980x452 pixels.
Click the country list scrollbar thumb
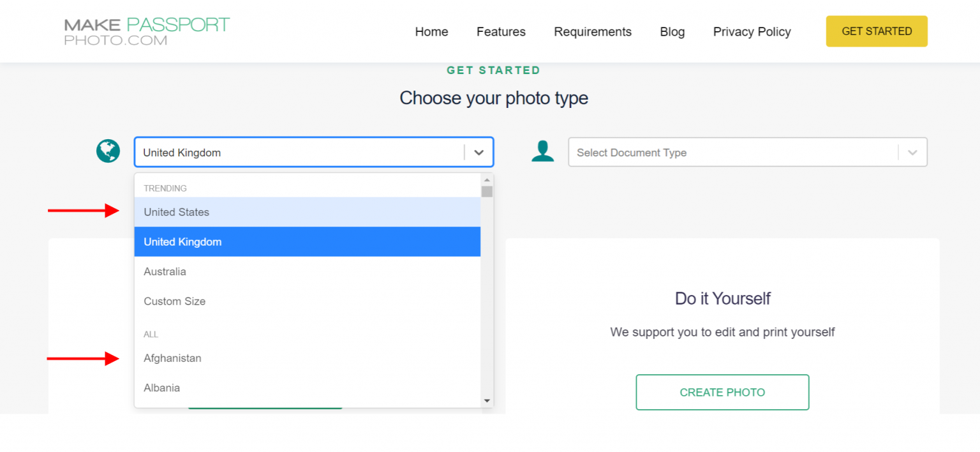(487, 192)
